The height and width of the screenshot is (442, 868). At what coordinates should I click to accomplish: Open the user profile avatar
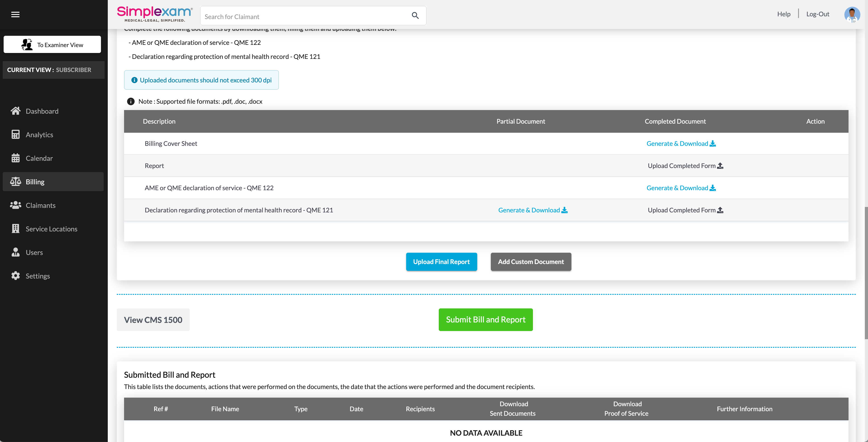click(852, 14)
